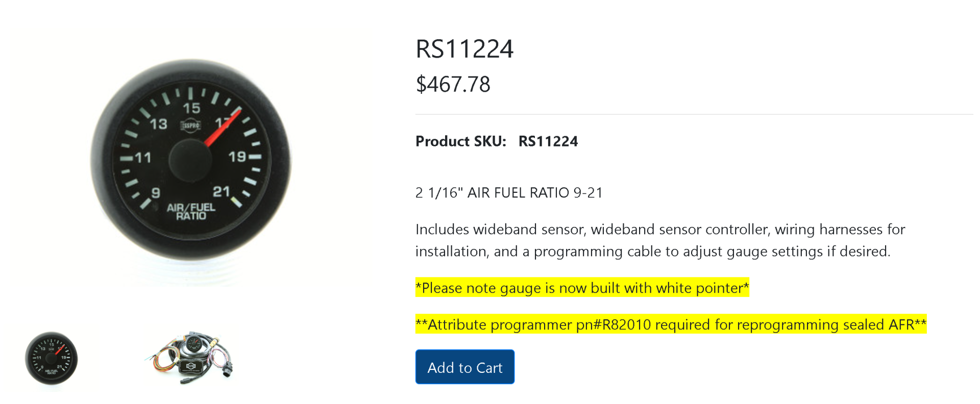Click the highlighted Attribute programmer R82010 note
The width and height of the screenshot is (980, 404).
[x=671, y=324]
